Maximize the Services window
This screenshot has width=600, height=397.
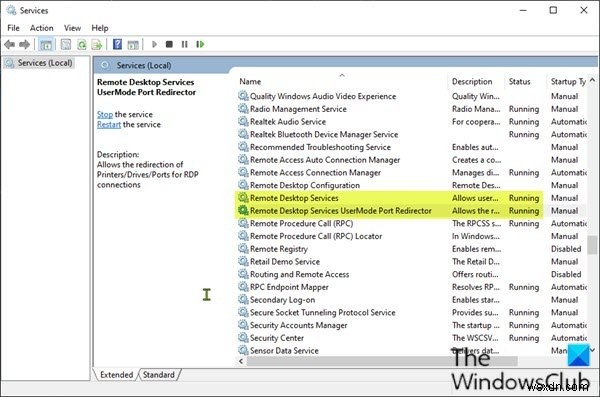(553, 10)
